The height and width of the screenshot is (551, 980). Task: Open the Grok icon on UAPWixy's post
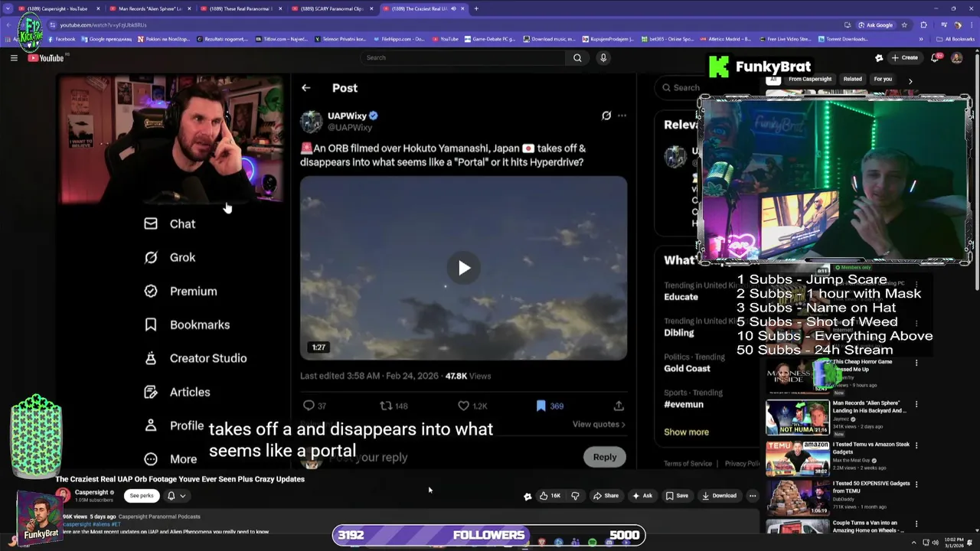coord(606,116)
